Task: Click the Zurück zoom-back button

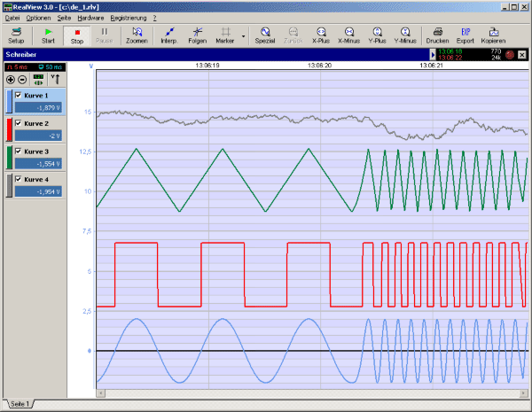Action: point(293,35)
